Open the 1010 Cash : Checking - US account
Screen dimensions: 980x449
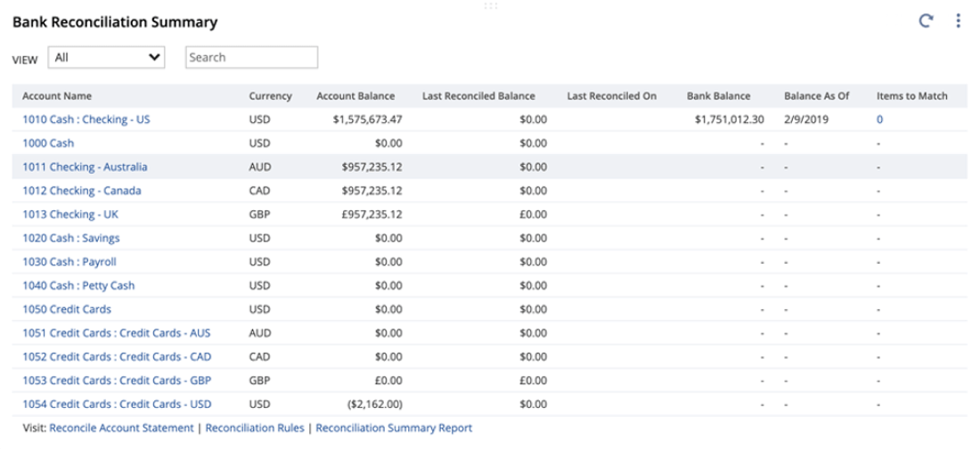coord(86,118)
